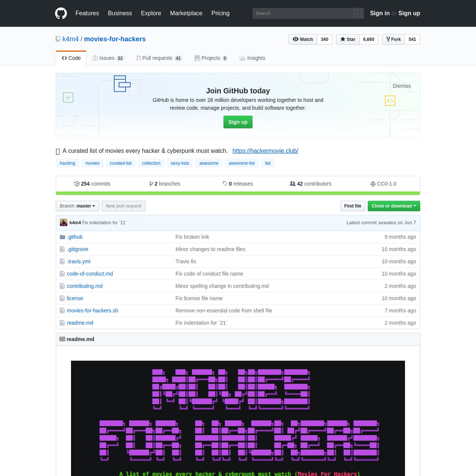Click the readme book icon in header
The width and height of the screenshot is (476, 476).
[x=62, y=339]
